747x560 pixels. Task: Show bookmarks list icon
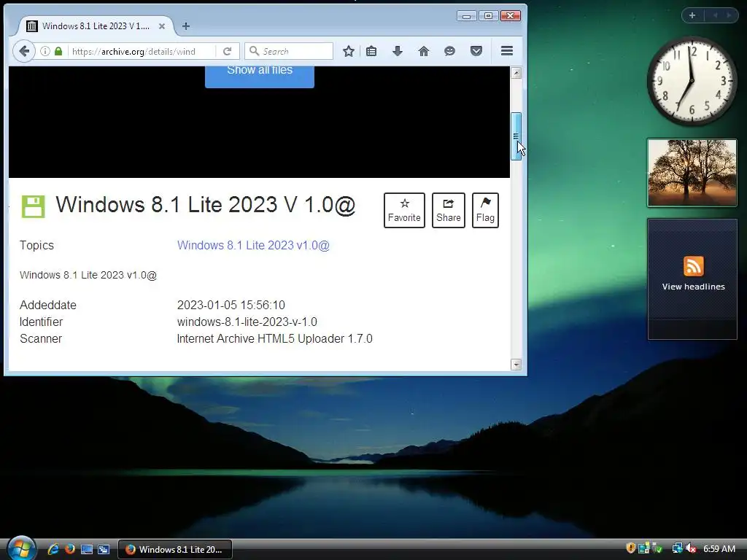[371, 51]
